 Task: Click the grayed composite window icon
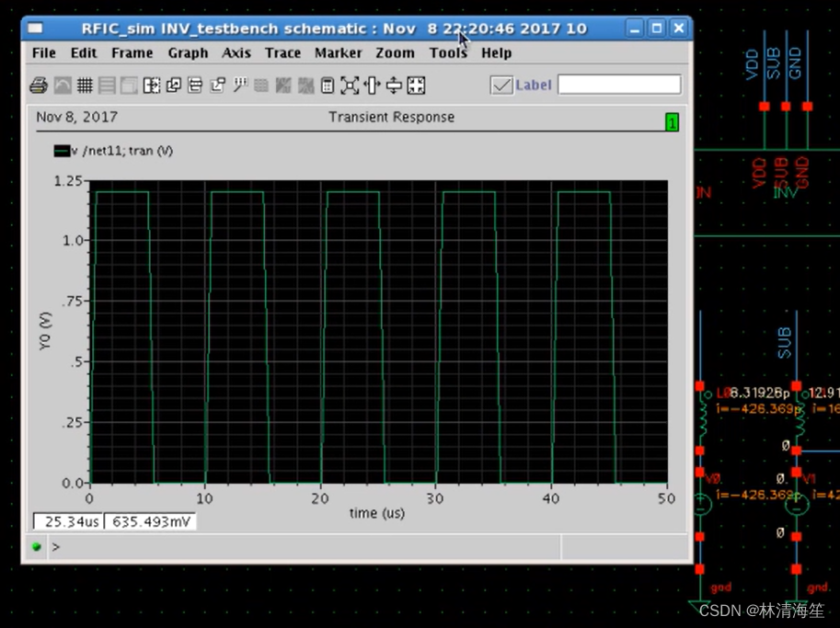tap(129, 86)
